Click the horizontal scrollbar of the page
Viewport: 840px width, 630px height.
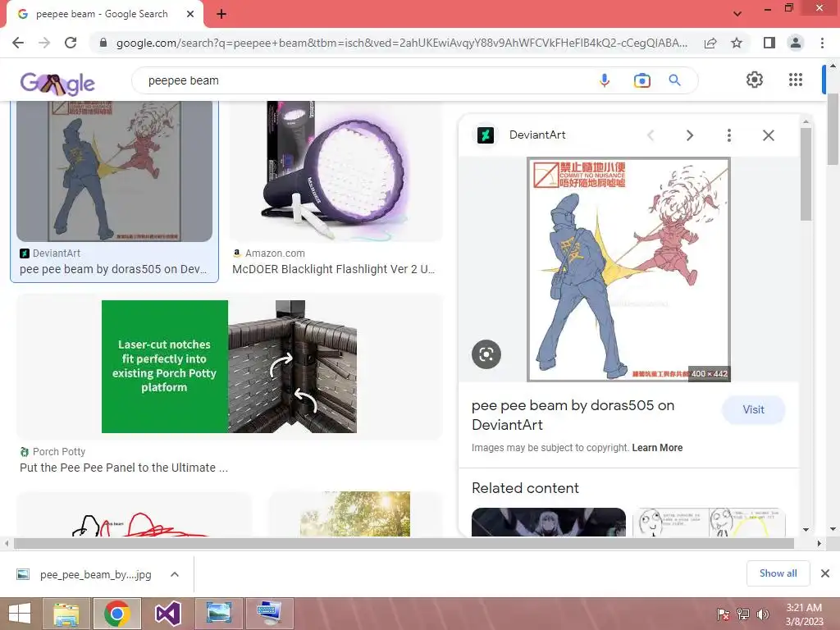point(404,544)
